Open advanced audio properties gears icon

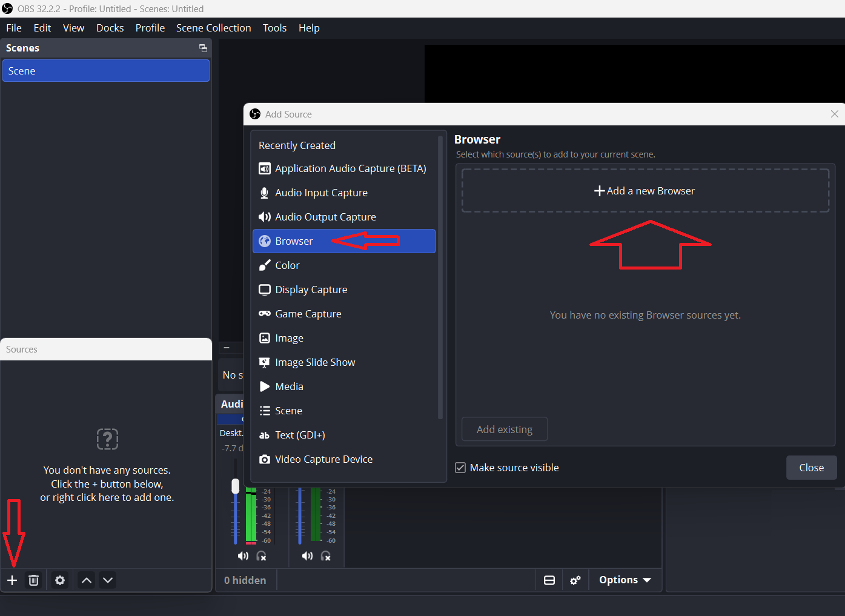575,580
